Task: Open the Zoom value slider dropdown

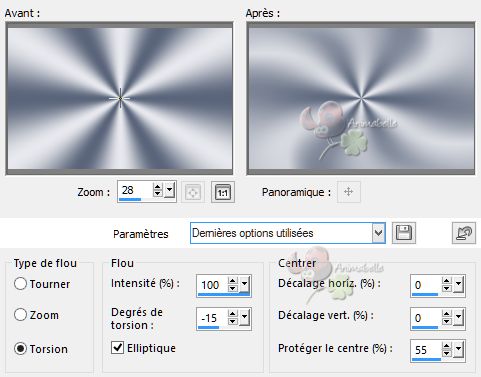Action: point(170,191)
